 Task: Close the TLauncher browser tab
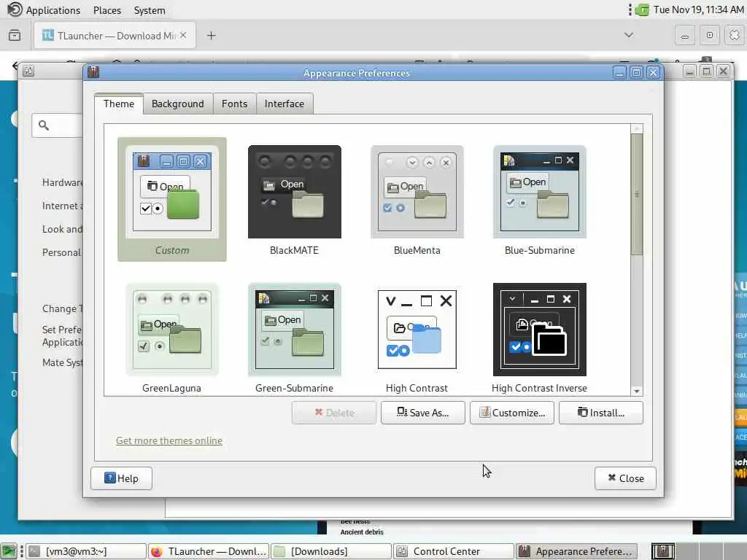[x=183, y=35]
